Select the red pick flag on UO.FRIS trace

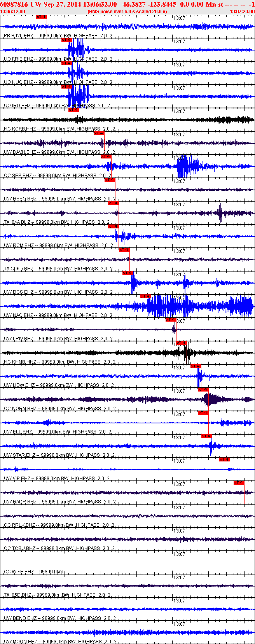[66, 40]
